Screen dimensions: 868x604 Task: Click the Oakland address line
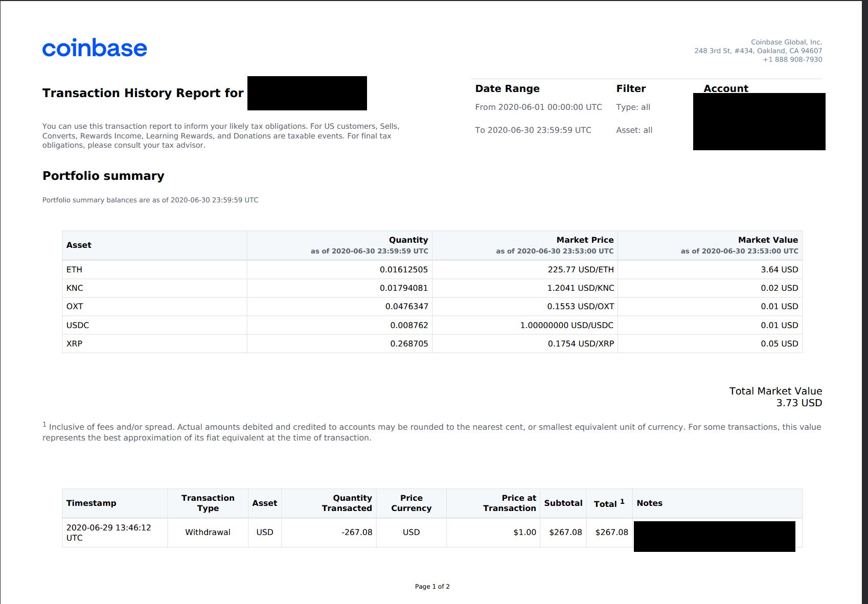pos(758,51)
